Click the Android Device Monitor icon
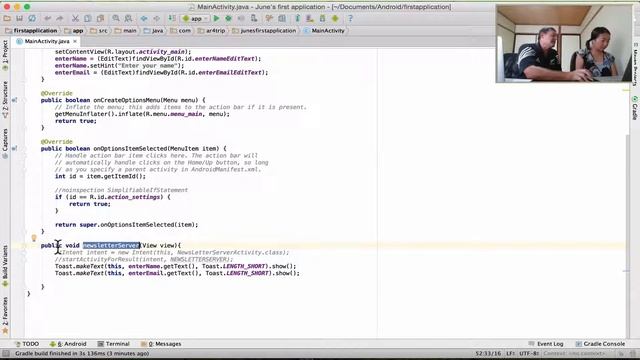The height and width of the screenshot is (360, 640). pyautogui.click(x=335, y=18)
